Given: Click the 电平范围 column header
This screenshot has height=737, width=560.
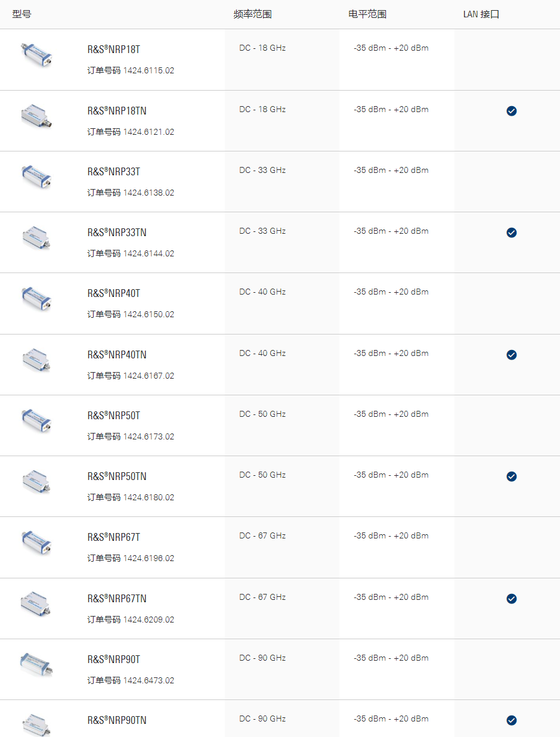Looking at the screenshot, I should pos(367,14).
